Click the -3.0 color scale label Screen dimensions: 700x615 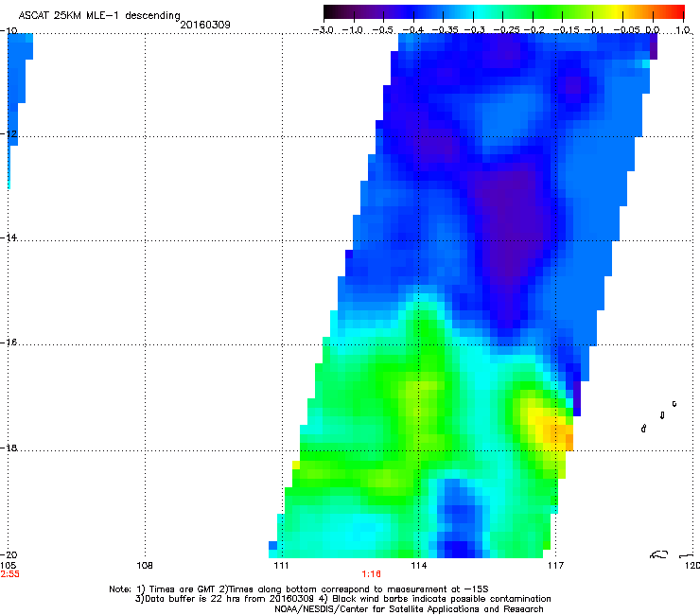323,30
